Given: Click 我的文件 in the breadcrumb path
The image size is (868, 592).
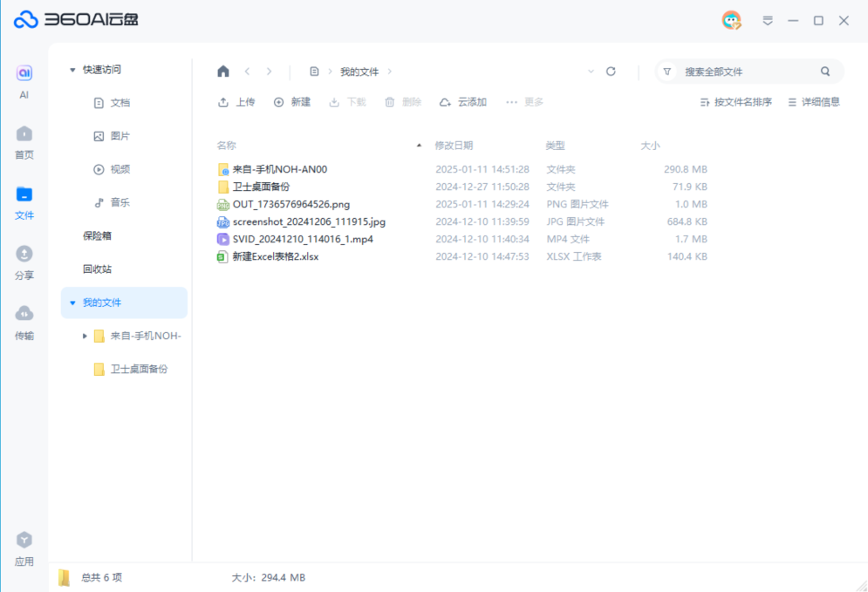Looking at the screenshot, I should (x=359, y=71).
